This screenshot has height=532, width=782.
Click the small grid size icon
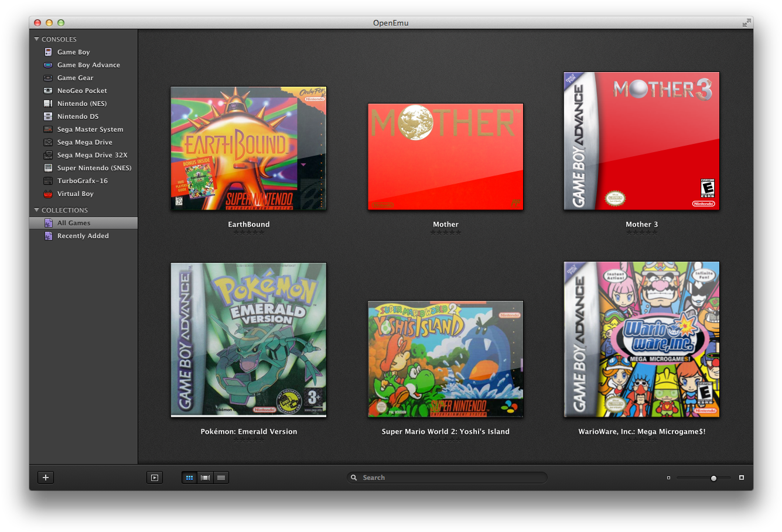coord(668,478)
